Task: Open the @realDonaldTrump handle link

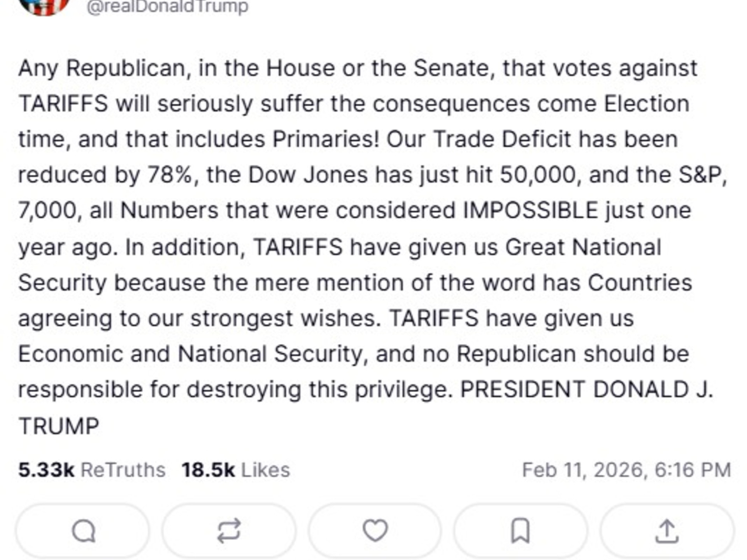Action: click(x=167, y=6)
